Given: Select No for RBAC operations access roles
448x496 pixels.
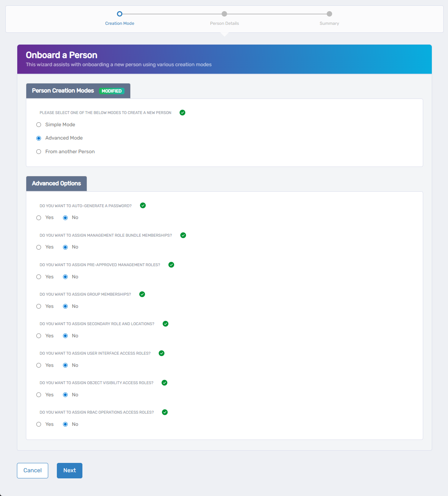Looking at the screenshot, I should tap(65, 424).
